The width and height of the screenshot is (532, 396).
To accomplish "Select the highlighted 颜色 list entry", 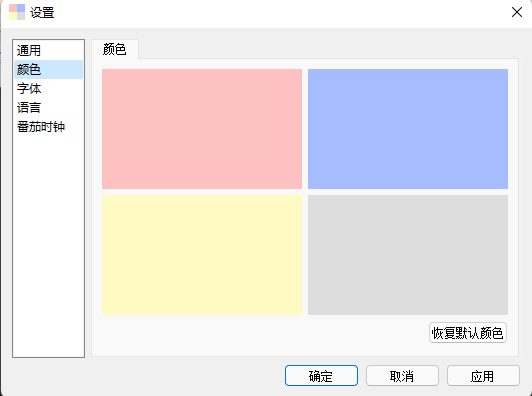I will click(49, 70).
